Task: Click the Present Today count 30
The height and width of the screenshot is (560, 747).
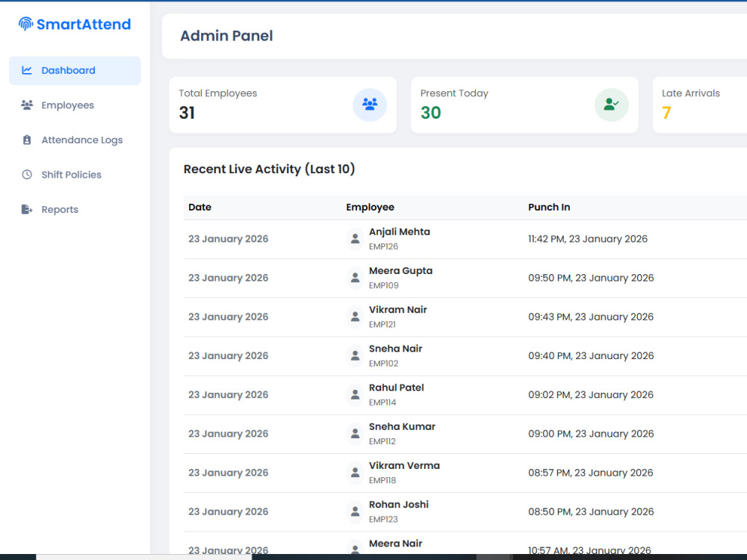Action: tap(431, 113)
